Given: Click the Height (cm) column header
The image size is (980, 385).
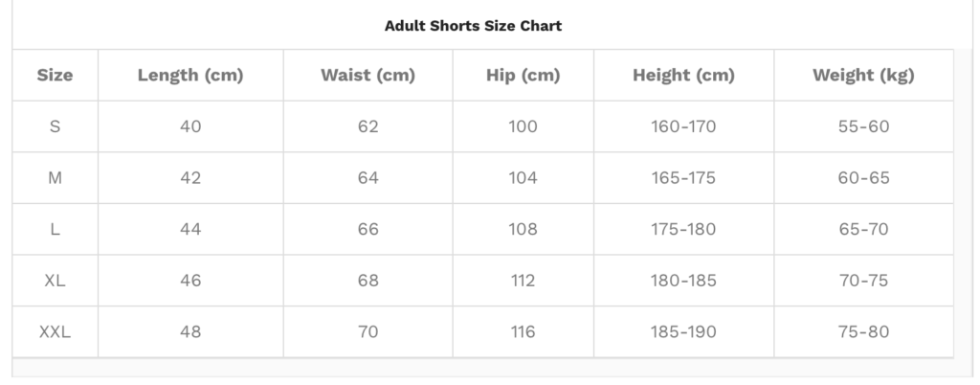Looking at the screenshot, I should point(683,76).
